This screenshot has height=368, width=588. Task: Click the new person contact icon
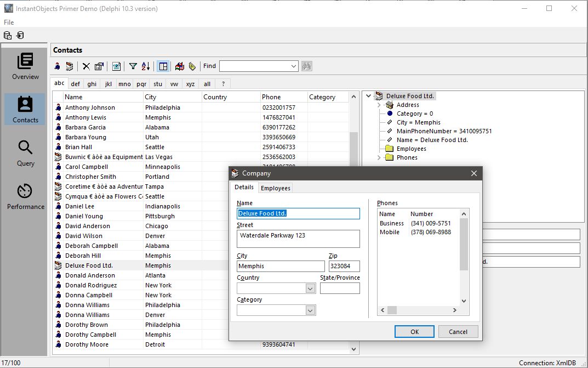coord(58,66)
